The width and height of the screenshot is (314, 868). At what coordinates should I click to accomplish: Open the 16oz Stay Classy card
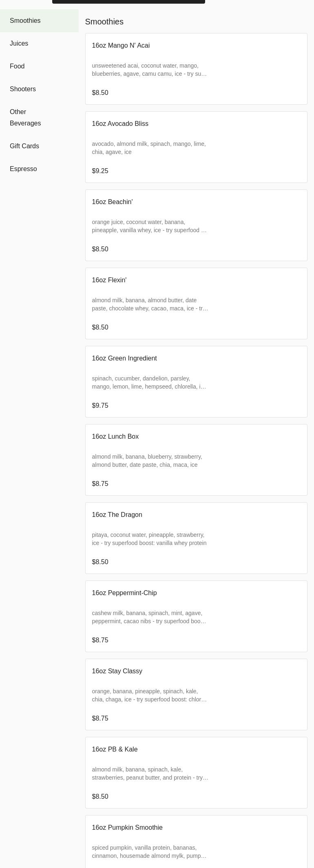(196, 694)
